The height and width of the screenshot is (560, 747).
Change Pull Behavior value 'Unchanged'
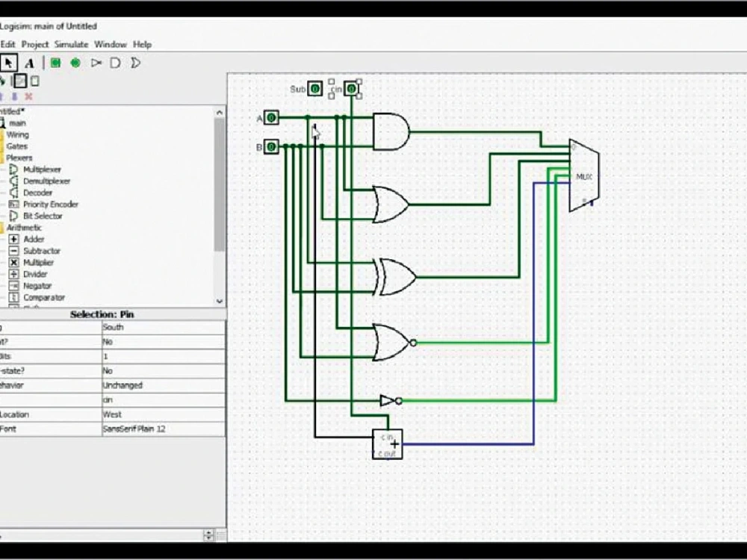[x=164, y=385]
